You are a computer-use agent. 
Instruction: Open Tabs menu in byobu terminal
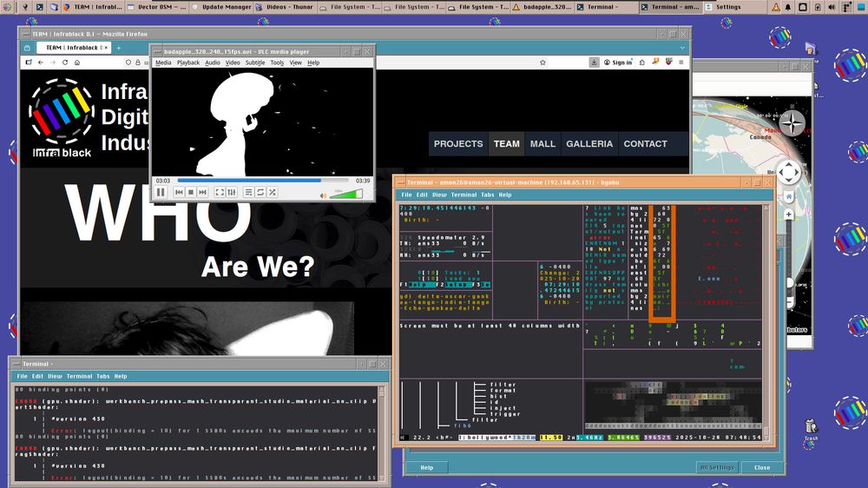[488, 195]
